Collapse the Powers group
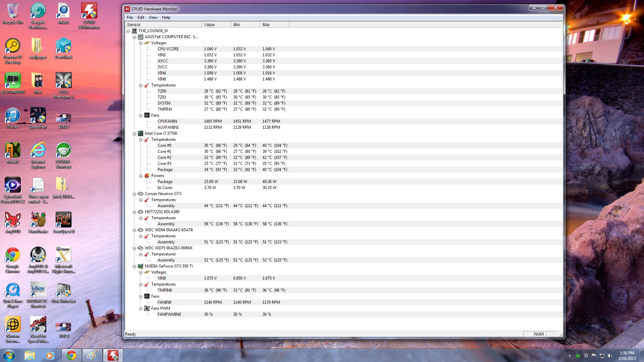Screen dimensions: 644x362 [x=141, y=176]
